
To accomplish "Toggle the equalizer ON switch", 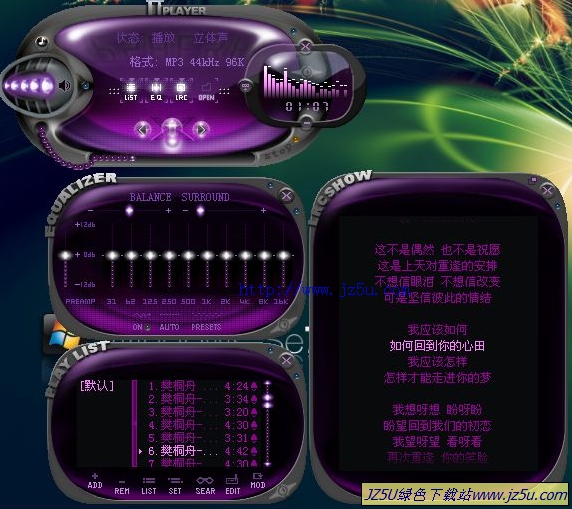I will click(141, 327).
